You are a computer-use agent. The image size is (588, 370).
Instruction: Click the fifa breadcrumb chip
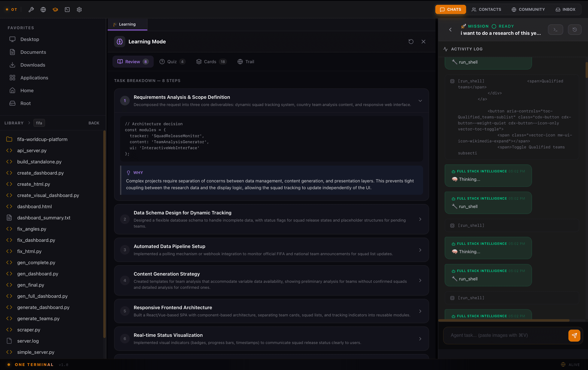click(x=39, y=123)
